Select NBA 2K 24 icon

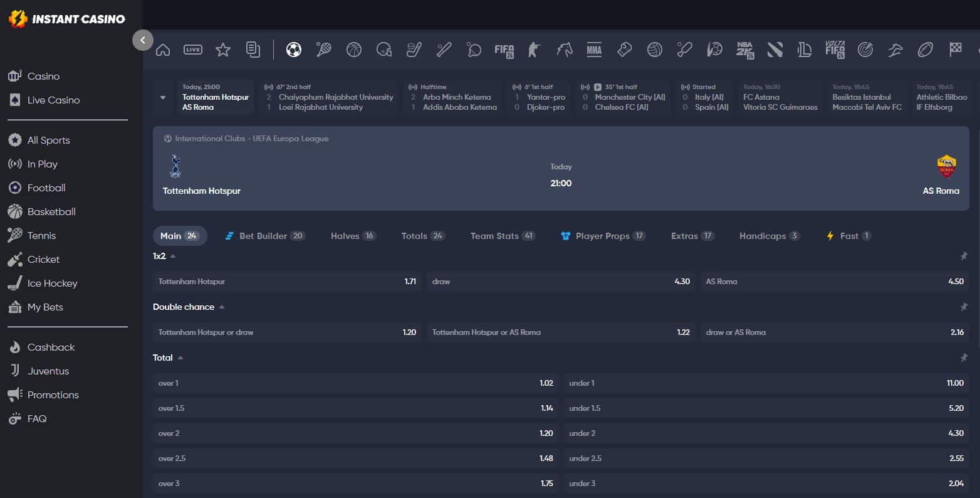coord(745,50)
